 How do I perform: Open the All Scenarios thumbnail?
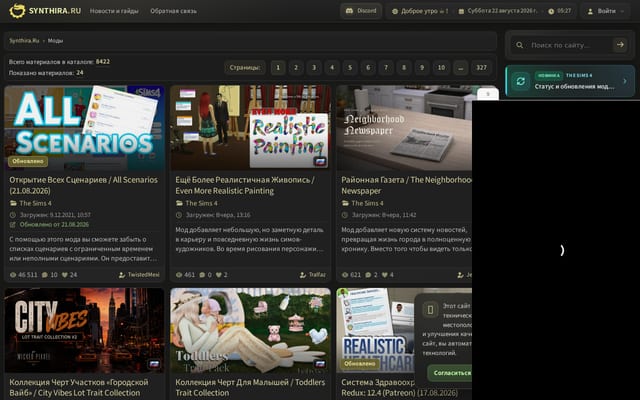84,127
